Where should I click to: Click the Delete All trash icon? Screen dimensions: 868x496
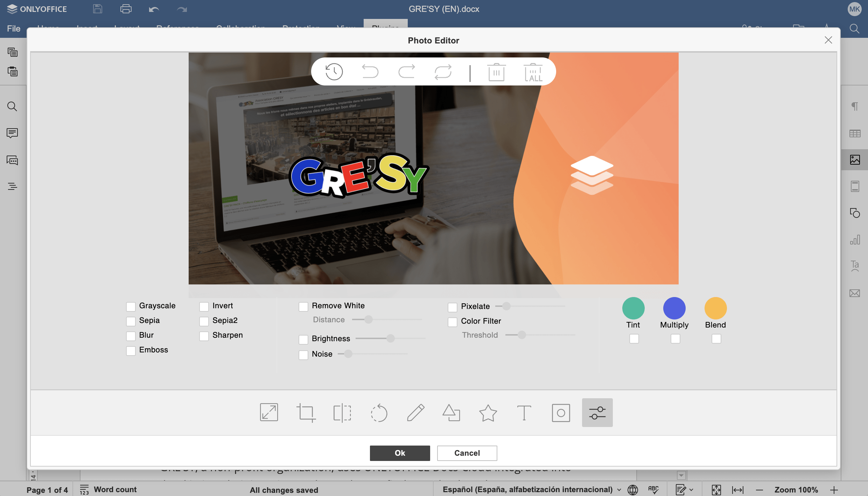[x=533, y=73]
